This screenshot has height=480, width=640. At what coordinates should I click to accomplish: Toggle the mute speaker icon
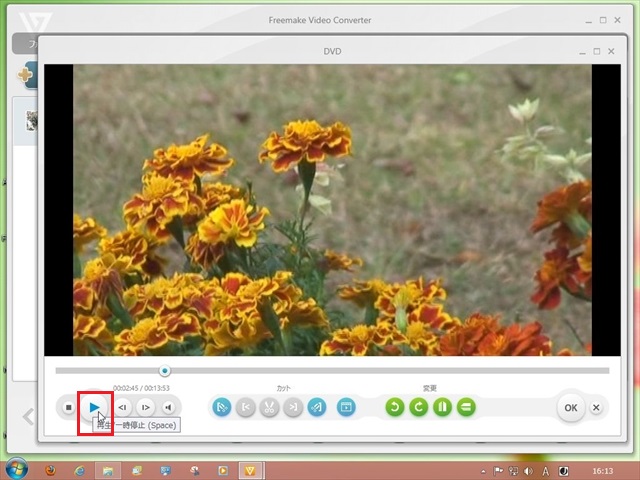(169, 407)
